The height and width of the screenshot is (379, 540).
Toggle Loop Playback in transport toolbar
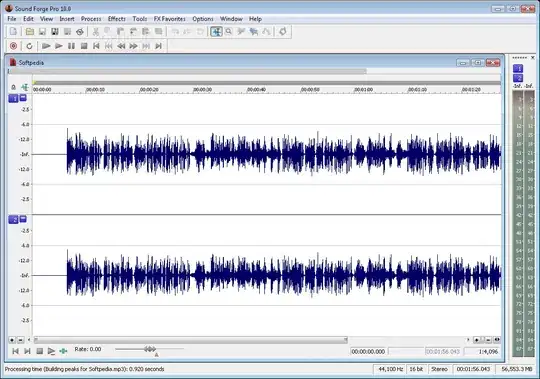click(29, 46)
